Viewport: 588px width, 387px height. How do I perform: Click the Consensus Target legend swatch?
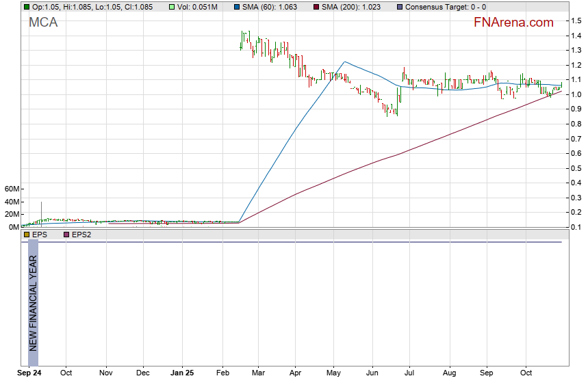(400, 7)
